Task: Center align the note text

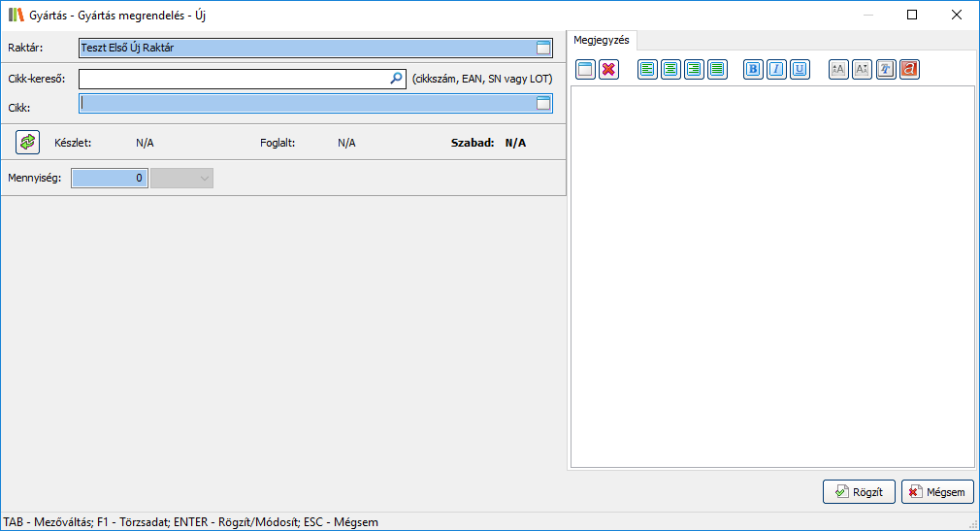Action: pos(670,69)
